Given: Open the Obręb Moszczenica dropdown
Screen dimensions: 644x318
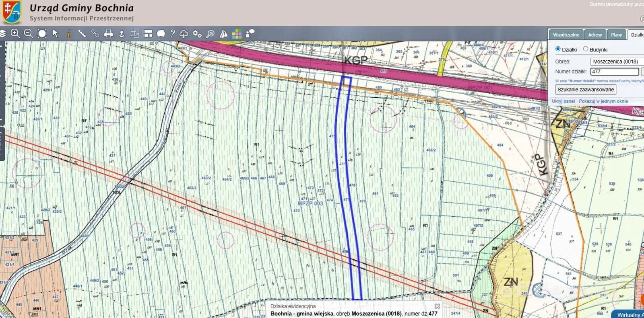Looking at the screenshot, I should 617,62.
